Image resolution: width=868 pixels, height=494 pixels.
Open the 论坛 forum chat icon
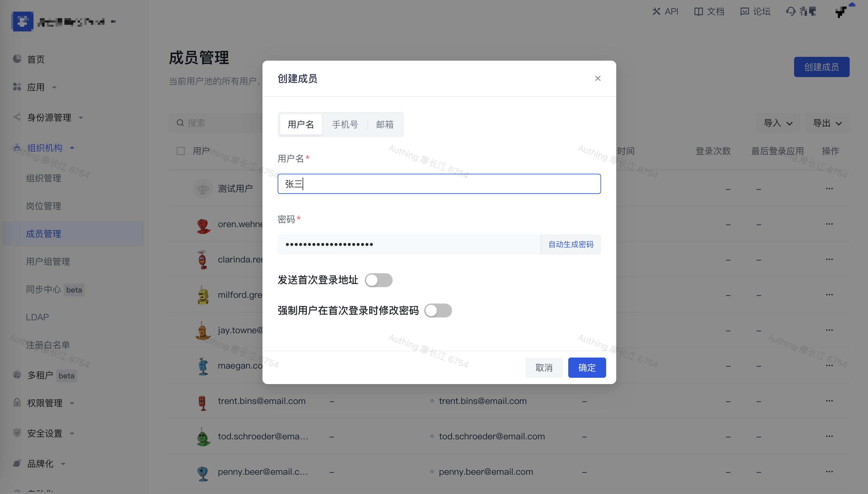744,12
